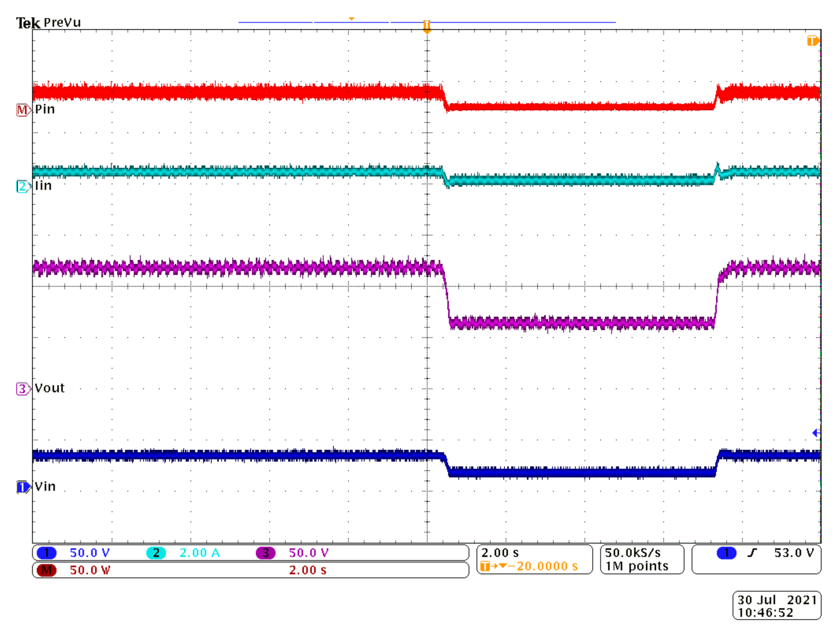
Task: Select the channel 1 marker beside Vin
Action: [23, 487]
